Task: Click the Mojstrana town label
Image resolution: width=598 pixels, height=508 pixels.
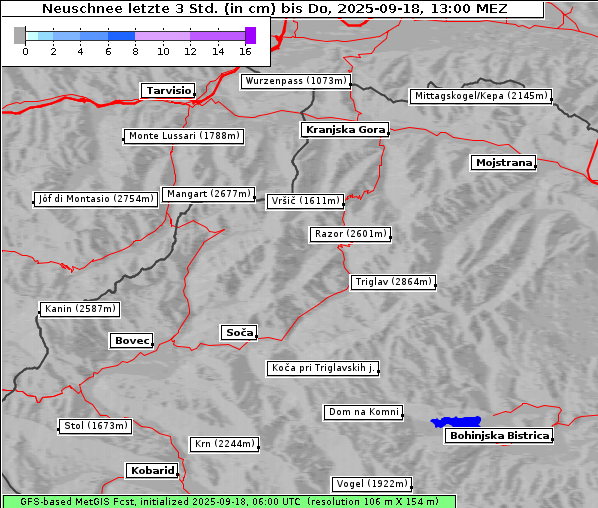Action: pyautogui.click(x=503, y=163)
